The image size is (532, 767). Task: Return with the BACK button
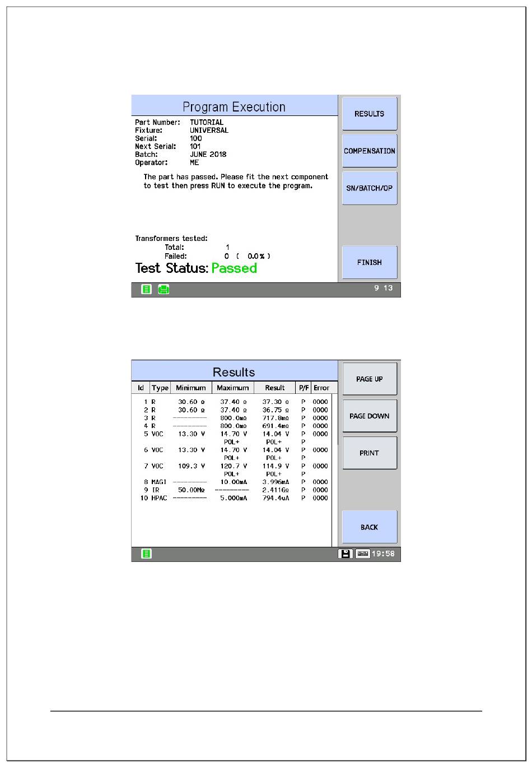(x=370, y=527)
